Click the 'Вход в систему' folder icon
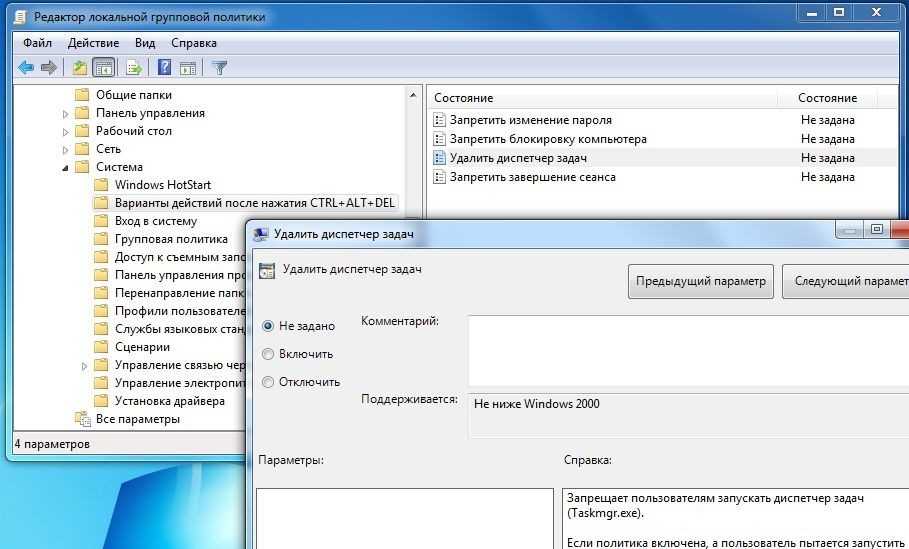Image resolution: width=909 pixels, height=549 pixels. [x=101, y=221]
